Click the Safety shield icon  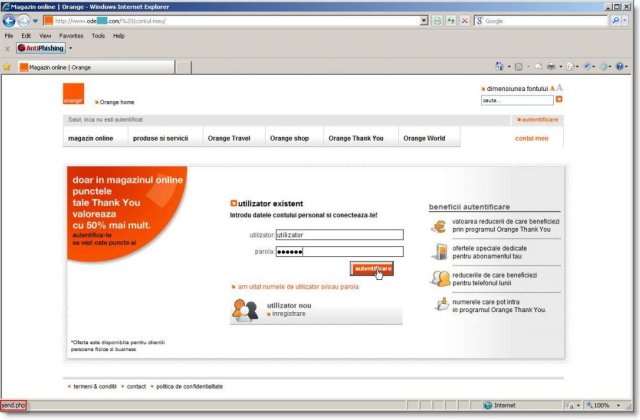tap(587, 67)
